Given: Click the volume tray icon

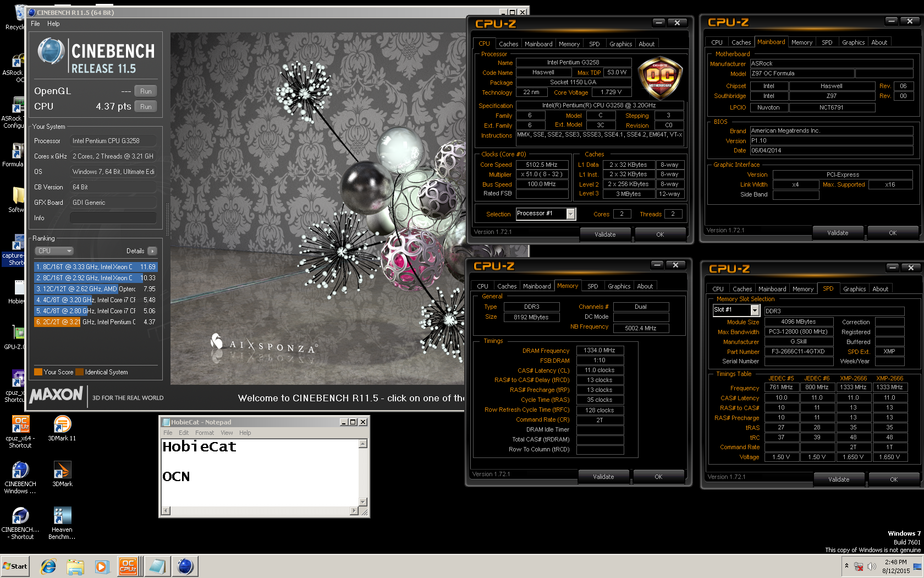Looking at the screenshot, I should point(872,566).
